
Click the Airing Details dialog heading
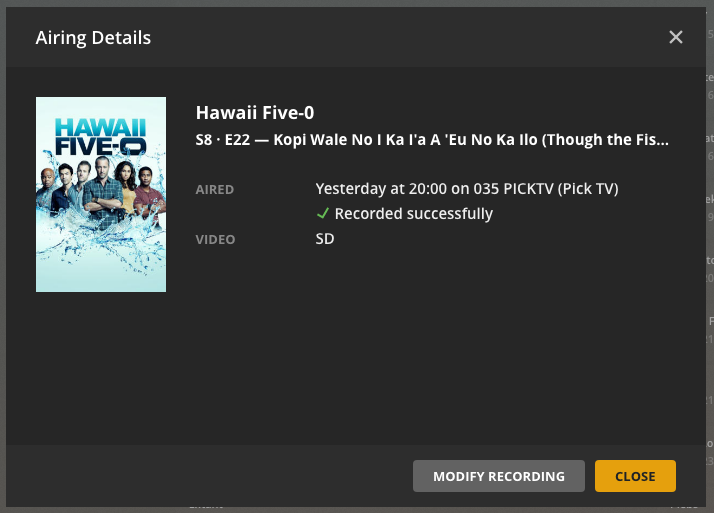pyautogui.click(x=93, y=38)
